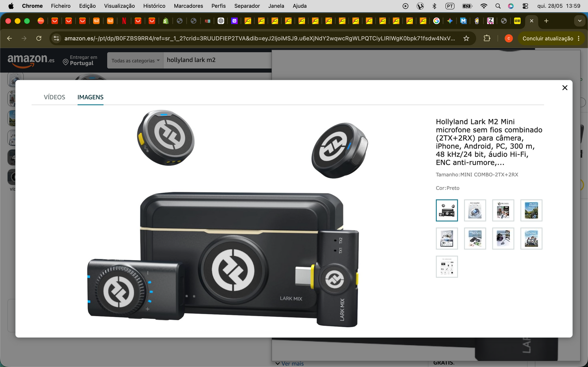This screenshot has width=588, height=367.
Task: Select the IMAGENS tab
Action: point(90,97)
